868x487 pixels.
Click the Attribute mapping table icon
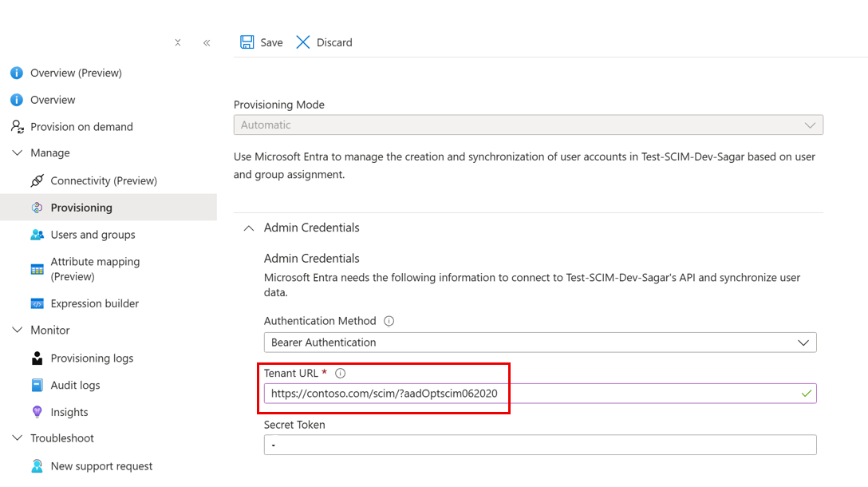tap(37, 269)
